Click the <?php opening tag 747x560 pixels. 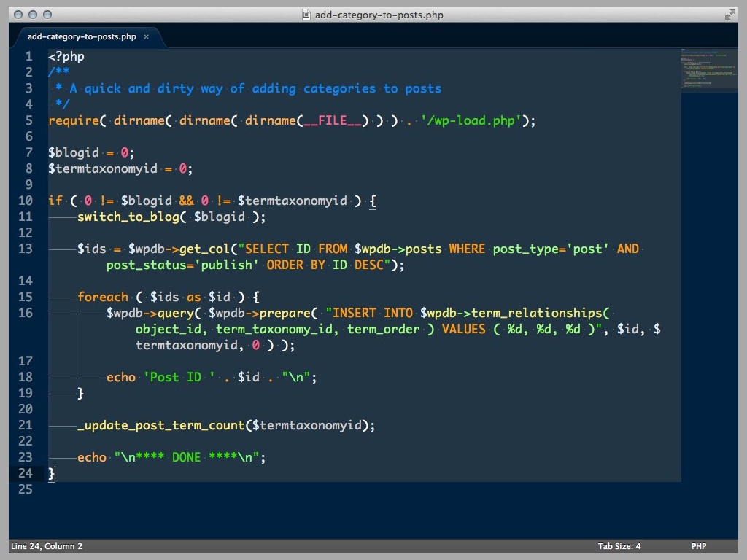pyautogui.click(x=66, y=57)
